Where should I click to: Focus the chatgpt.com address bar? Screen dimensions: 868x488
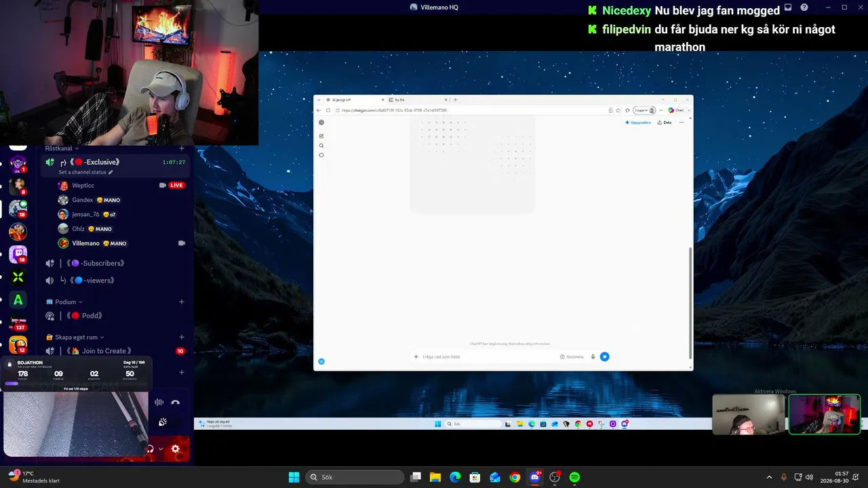coord(471,110)
